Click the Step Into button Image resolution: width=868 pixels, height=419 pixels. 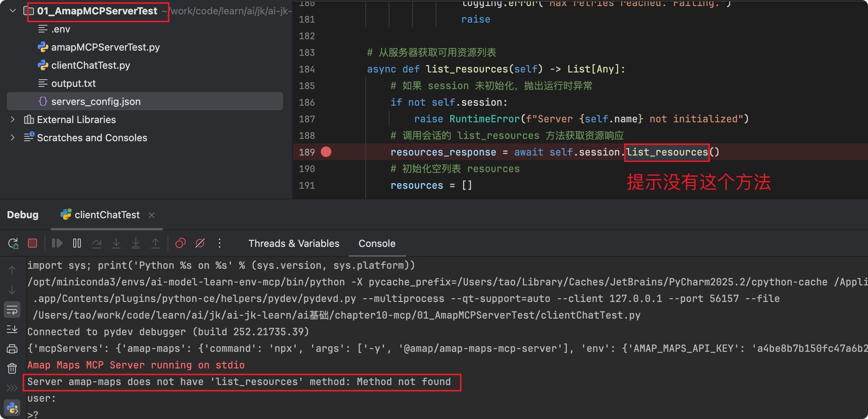116,243
